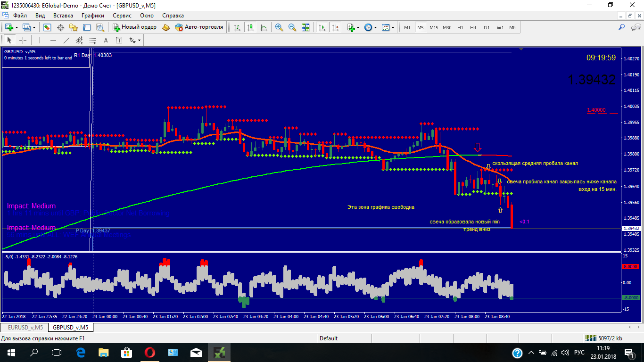This screenshot has height=362, width=644.
Task: Draw a horizontal line on chart
Action: point(53,40)
